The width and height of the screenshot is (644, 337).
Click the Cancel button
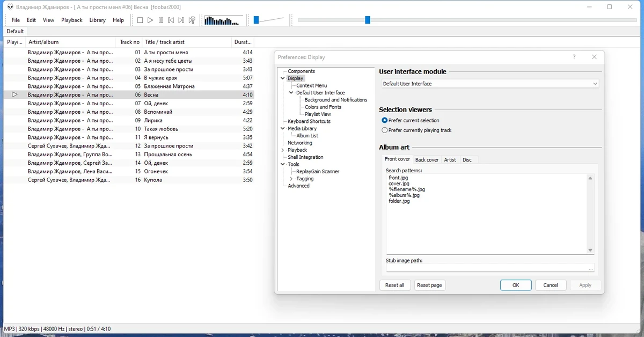(551, 285)
